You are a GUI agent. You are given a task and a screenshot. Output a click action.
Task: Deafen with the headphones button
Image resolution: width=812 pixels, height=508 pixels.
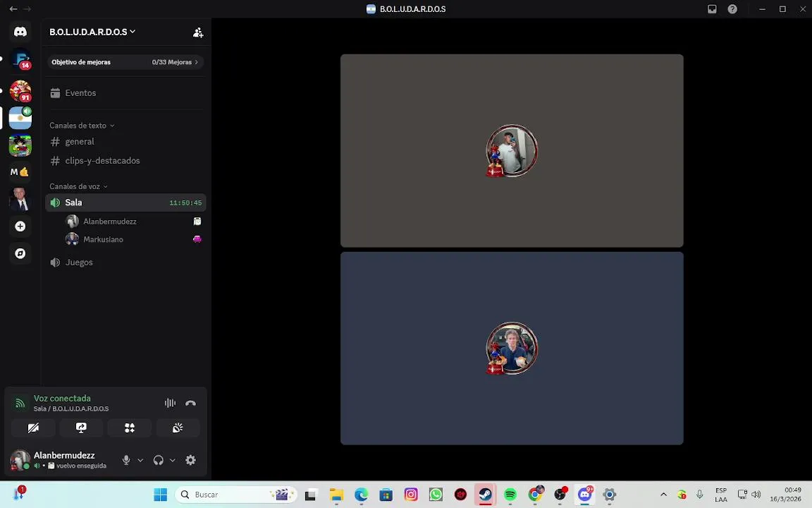[x=159, y=460]
